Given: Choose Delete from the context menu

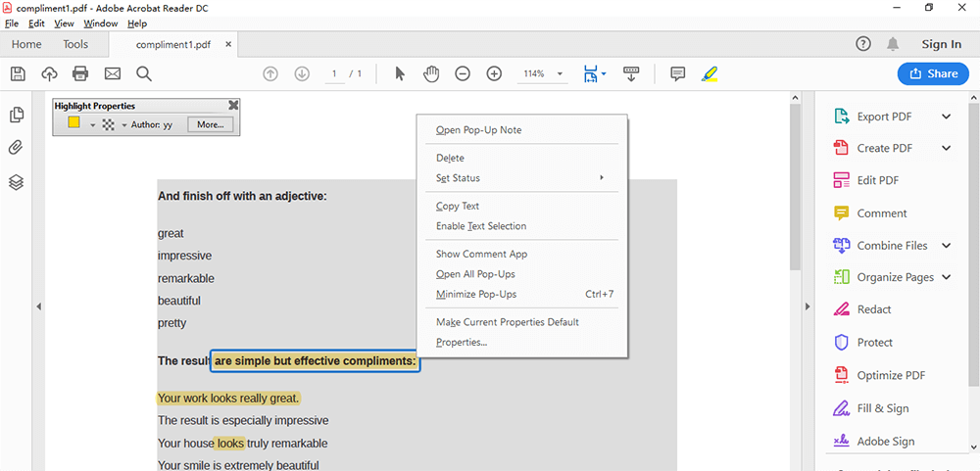Looking at the screenshot, I should (450, 158).
